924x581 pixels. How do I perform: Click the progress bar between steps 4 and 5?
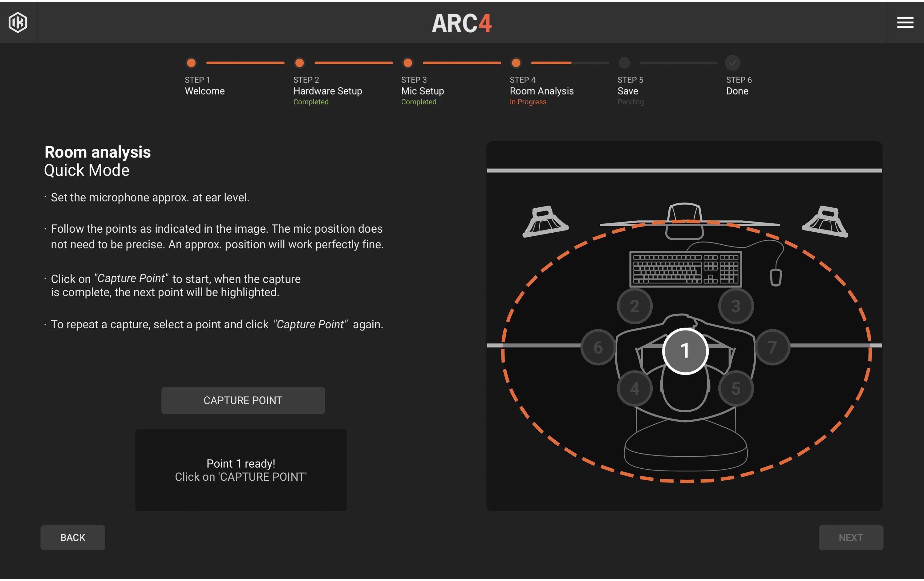[570, 62]
